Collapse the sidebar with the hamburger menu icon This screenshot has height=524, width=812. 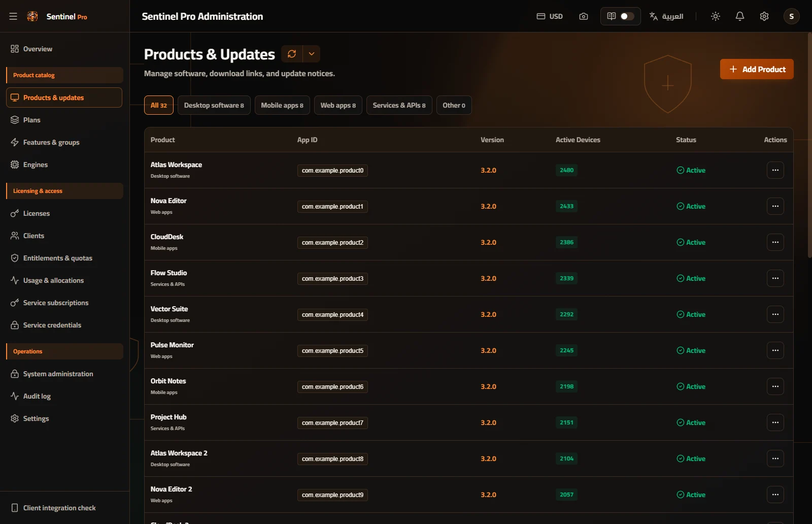(x=13, y=16)
